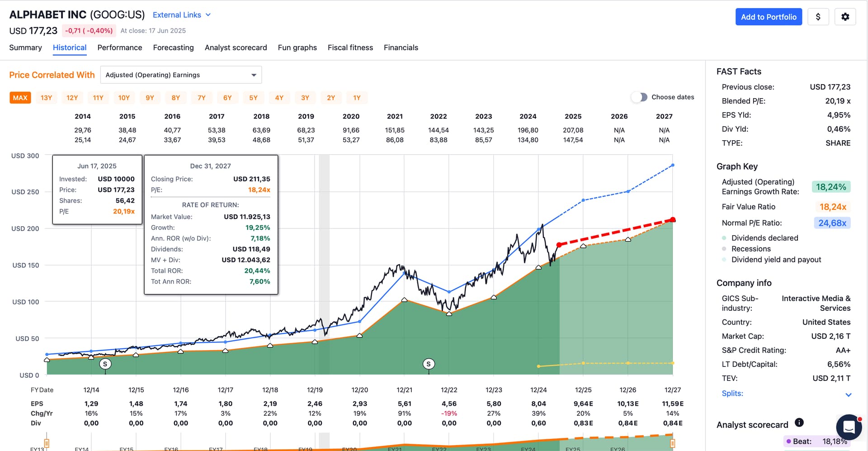The width and height of the screenshot is (868, 451).
Task: Go to the Forecasting tab
Action: click(173, 47)
